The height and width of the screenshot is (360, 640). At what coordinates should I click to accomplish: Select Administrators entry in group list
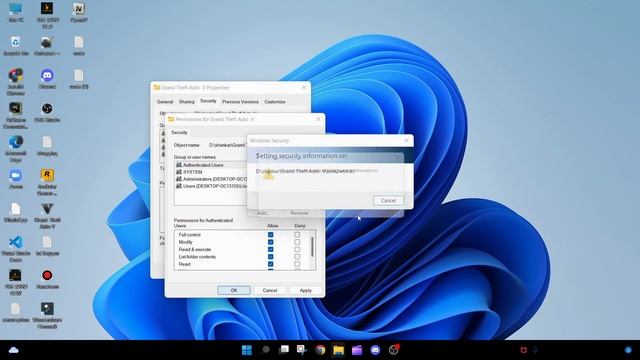(211, 179)
